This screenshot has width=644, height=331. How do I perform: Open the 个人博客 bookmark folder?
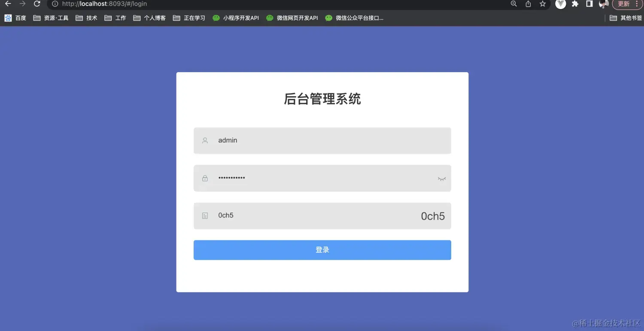point(149,18)
